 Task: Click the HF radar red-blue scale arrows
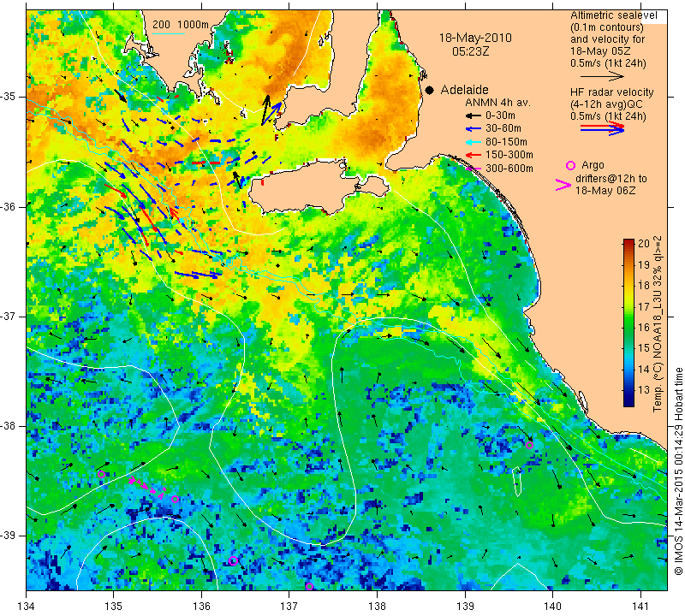tap(602, 128)
